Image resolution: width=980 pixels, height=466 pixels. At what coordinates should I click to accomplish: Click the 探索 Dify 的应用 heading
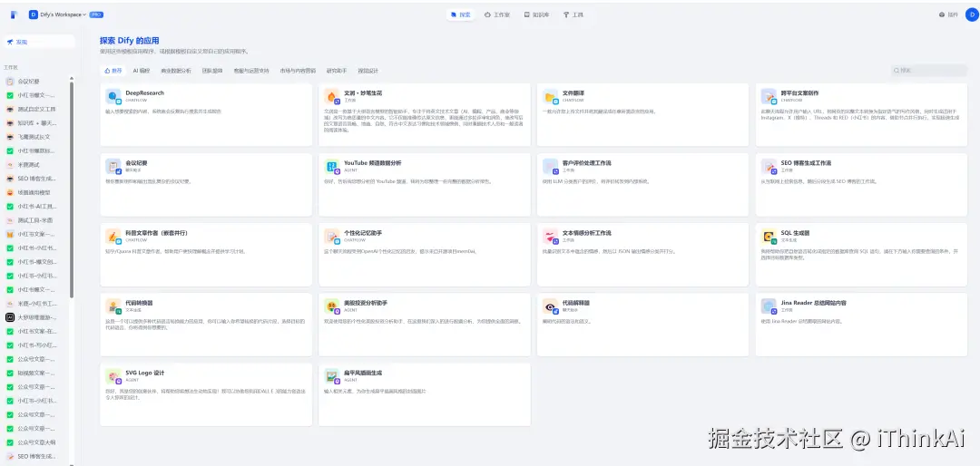130,41
